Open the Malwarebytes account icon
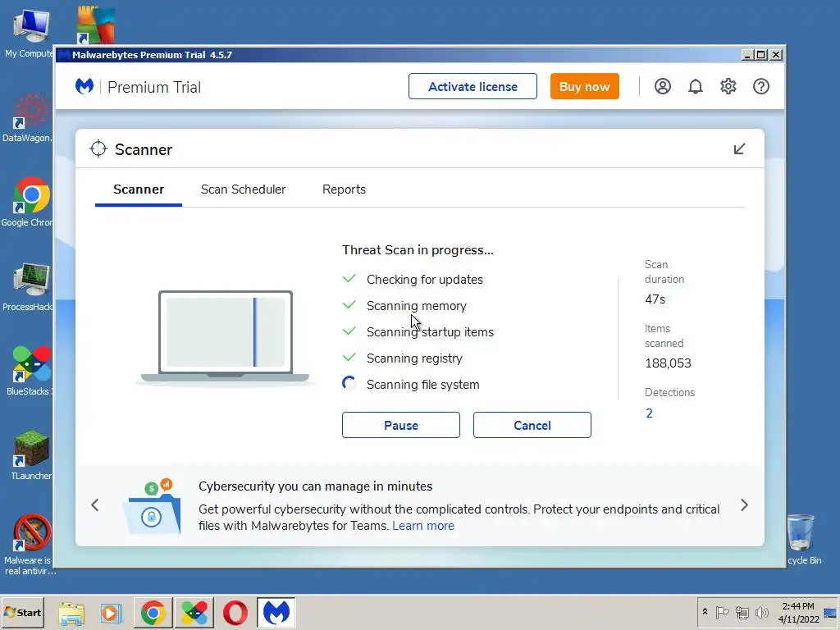The image size is (840, 630). point(662,86)
